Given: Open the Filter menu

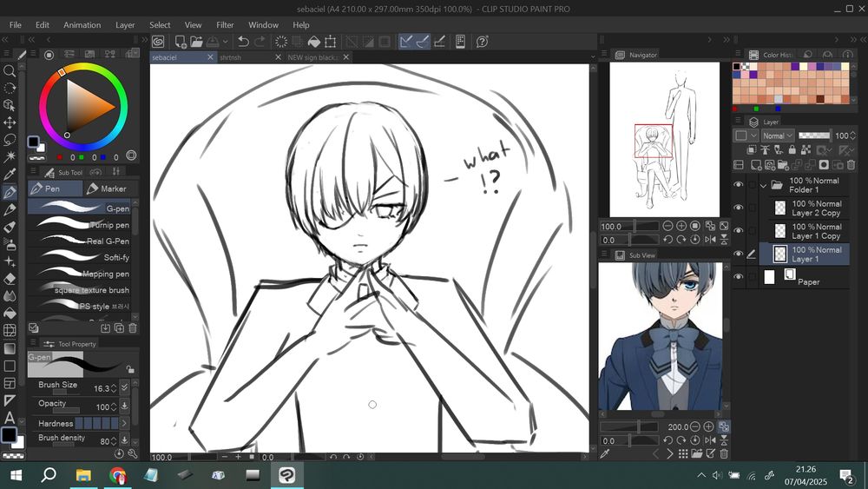Looking at the screenshot, I should (225, 25).
